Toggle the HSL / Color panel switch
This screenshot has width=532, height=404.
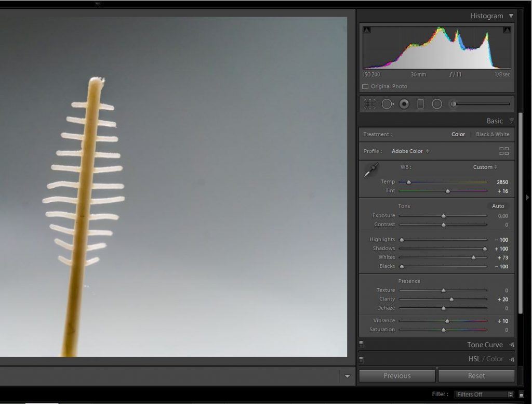(361, 359)
